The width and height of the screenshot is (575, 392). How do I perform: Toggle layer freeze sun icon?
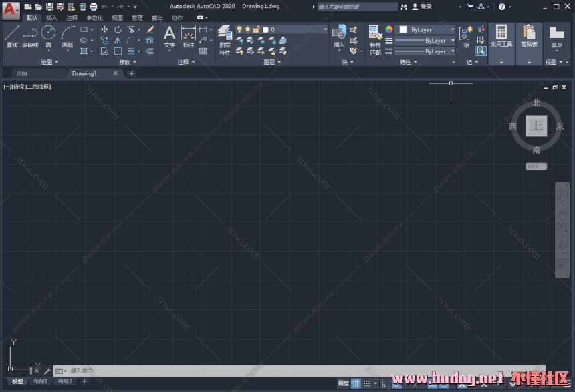click(248, 29)
